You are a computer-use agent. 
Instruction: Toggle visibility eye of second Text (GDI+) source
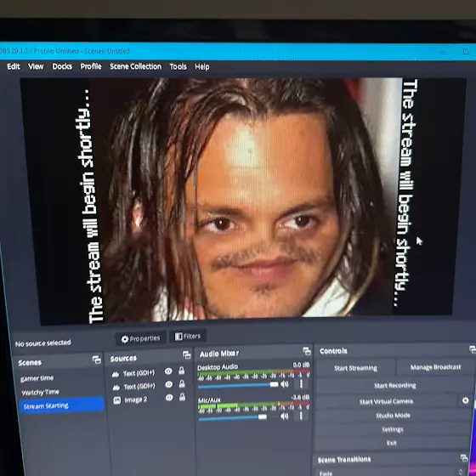[x=169, y=384]
